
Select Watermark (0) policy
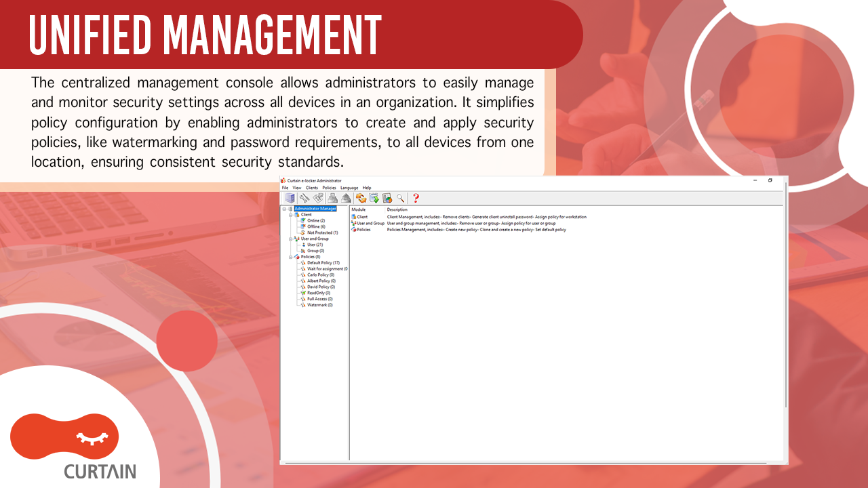[x=319, y=305]
